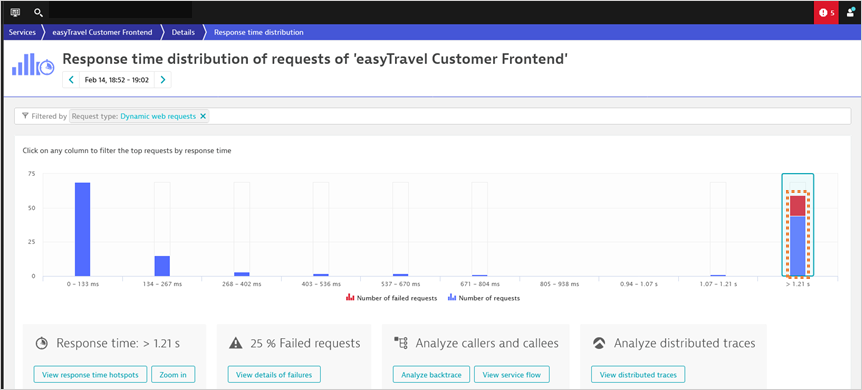Open the Feb 14, 18:52 - 19:02 timeframe selector
This screenshot has height=390, width=862.
point(117,80)
